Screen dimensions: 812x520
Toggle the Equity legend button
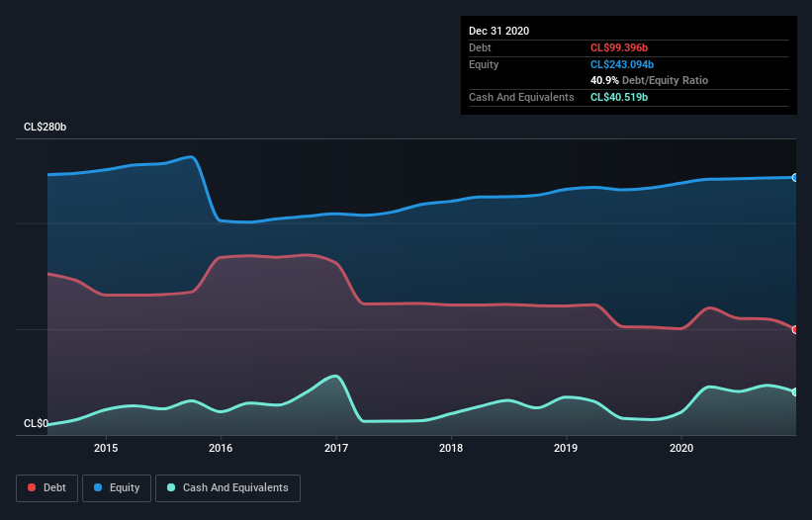(117, 488)
